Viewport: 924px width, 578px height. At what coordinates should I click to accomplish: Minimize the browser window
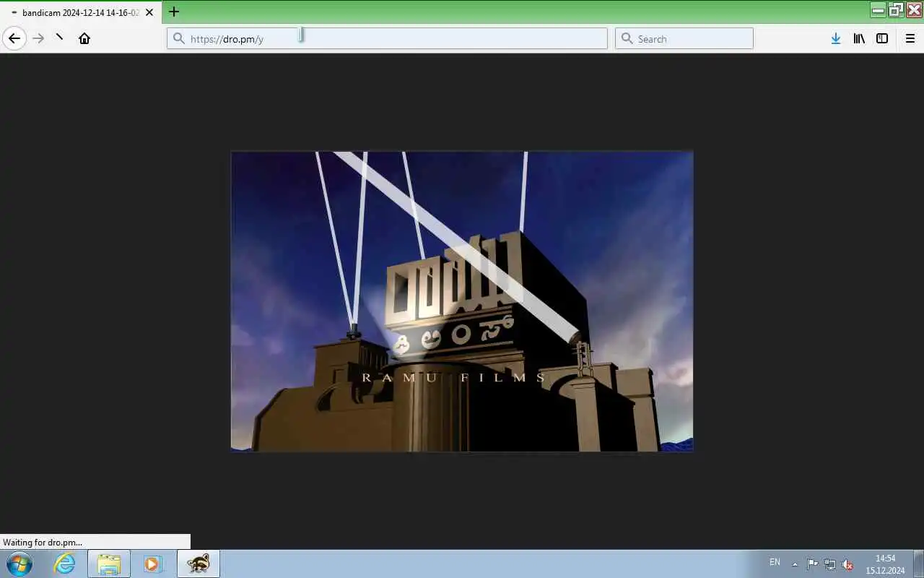[x=879, y=9]
